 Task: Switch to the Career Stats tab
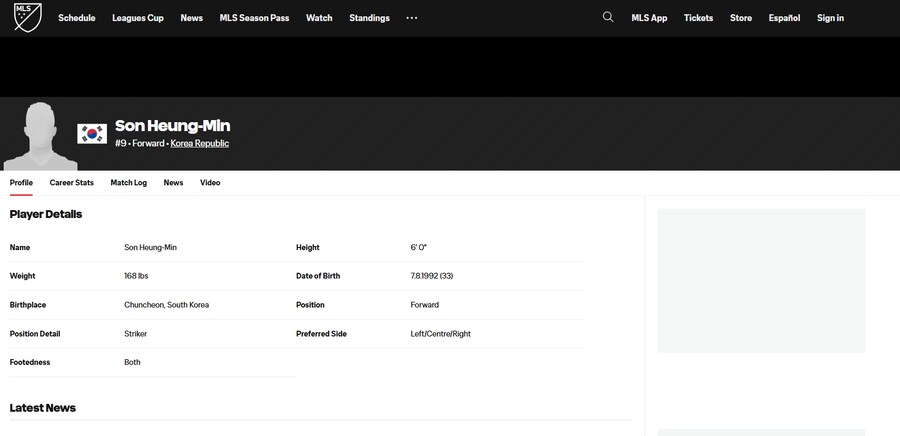(x=72, y=182)
